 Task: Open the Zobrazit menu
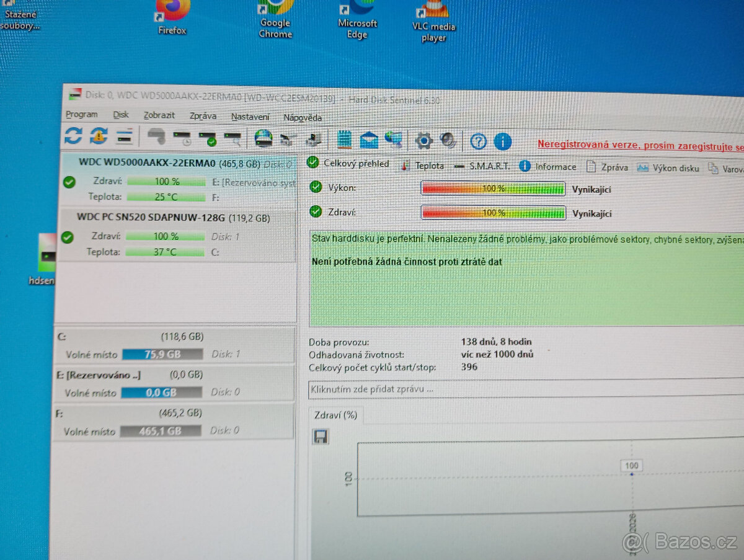tap(159, 115)
